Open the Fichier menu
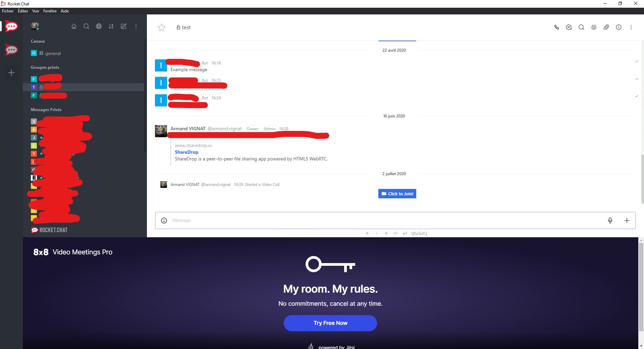The image size is (644, 349). pyautogui.click(x=7, y=11)
